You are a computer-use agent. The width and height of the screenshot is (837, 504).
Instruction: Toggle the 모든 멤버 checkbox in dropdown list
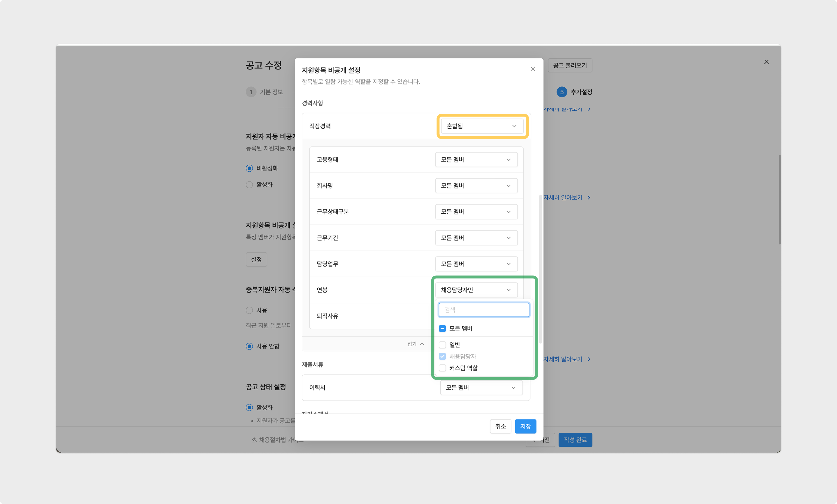click(x=442, y=329)
